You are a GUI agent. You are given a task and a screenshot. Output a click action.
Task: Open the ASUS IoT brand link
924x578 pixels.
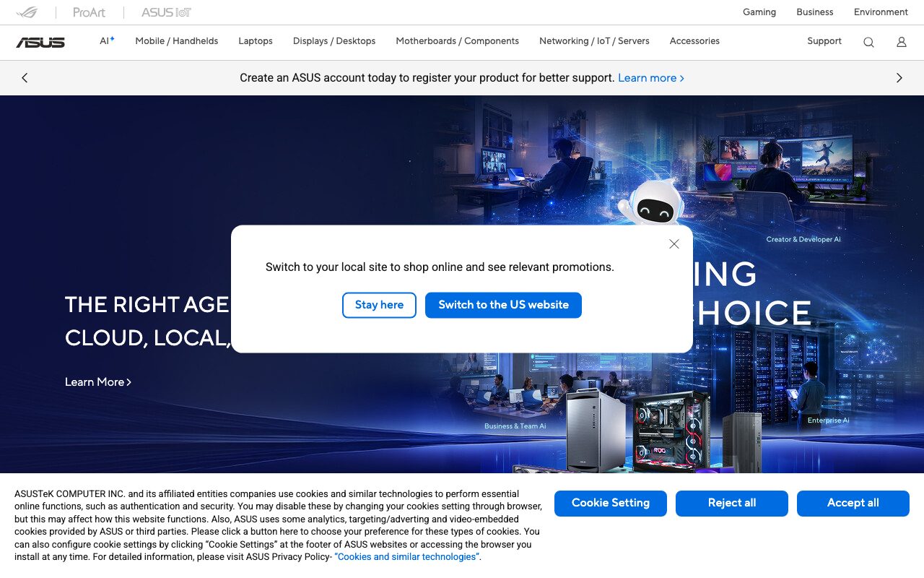[166, 12]
